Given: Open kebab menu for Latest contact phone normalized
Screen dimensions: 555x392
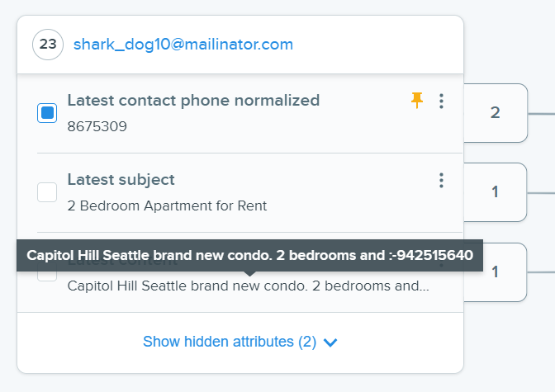Looking at the screenshot, I should coord(441,102).
